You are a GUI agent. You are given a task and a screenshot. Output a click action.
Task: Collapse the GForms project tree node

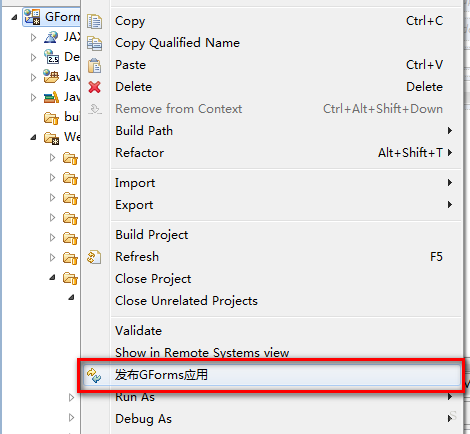point(14,17)
